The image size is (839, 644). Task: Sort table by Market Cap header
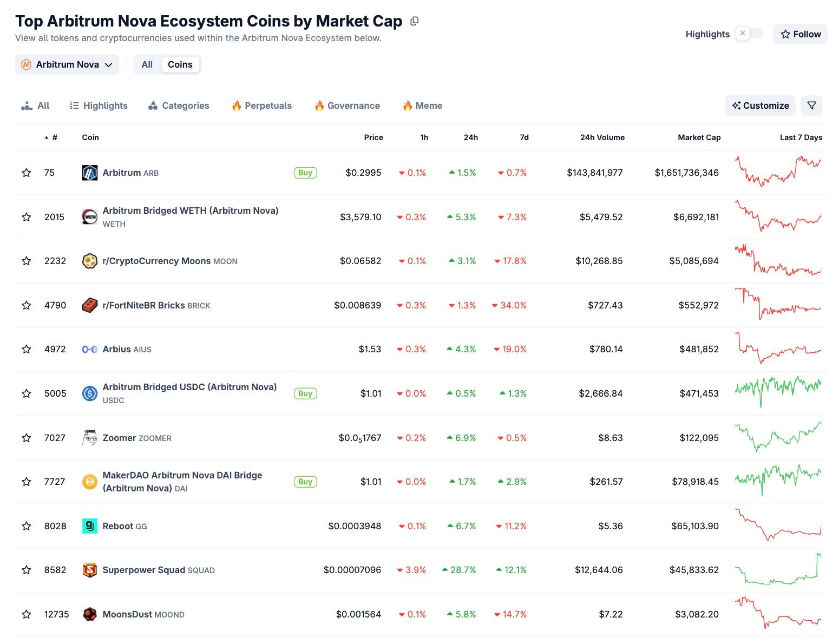(699, 137)
